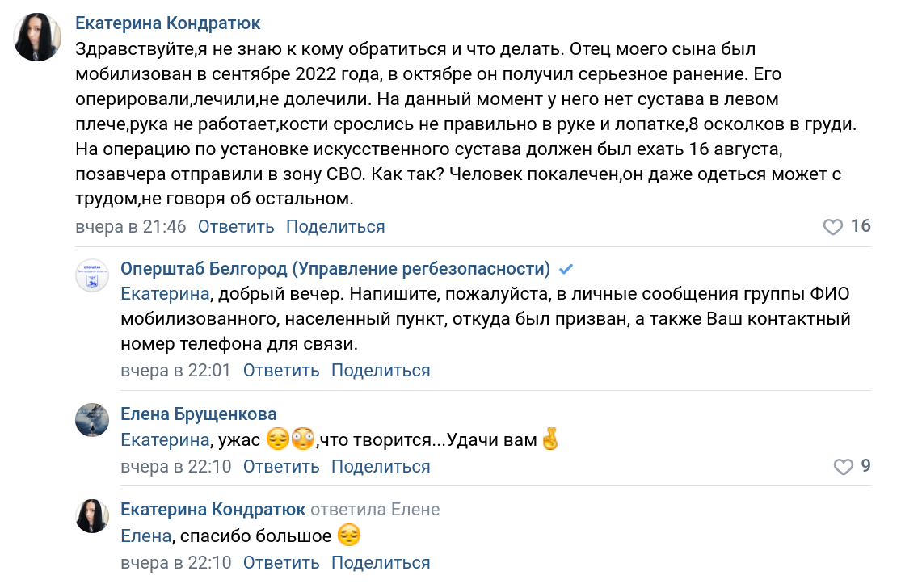Click verified checkmark next to Оперштаб Белгород

point(566,269)
